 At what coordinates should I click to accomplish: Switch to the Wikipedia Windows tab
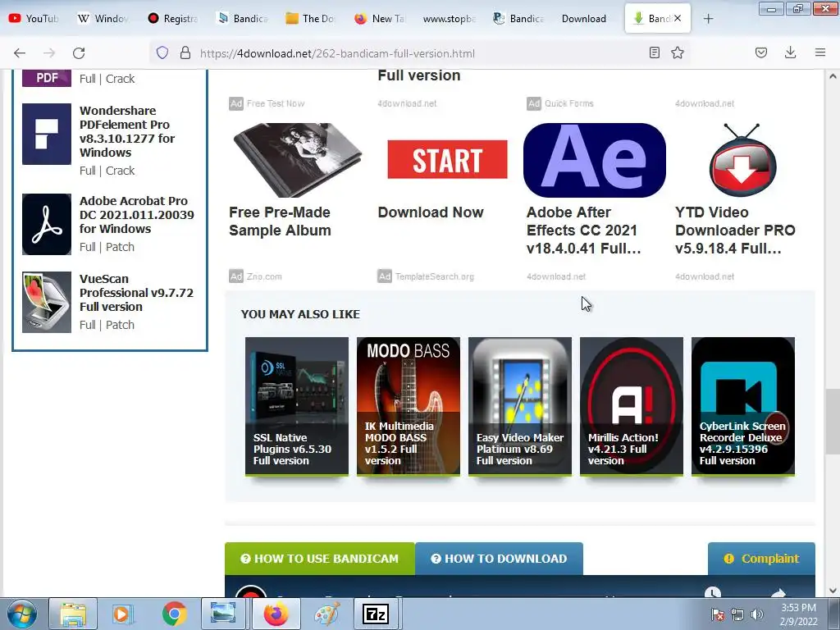pyautogui.click(x=103, y=18)
